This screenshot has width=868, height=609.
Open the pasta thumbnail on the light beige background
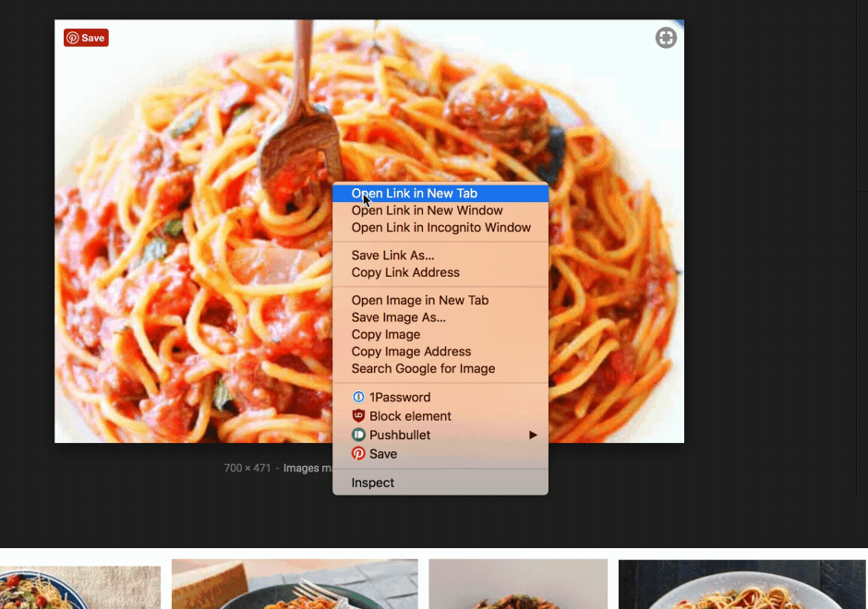[x=518, y=584]
